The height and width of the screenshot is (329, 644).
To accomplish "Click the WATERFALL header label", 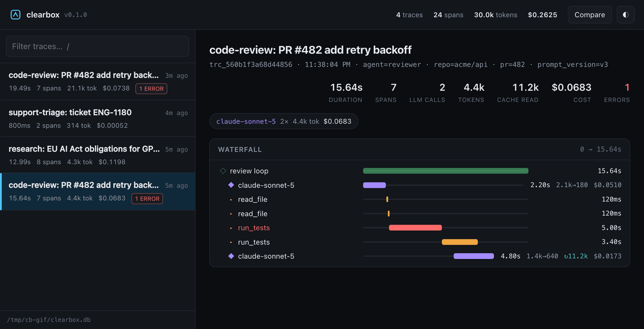I will pos(240,149).
